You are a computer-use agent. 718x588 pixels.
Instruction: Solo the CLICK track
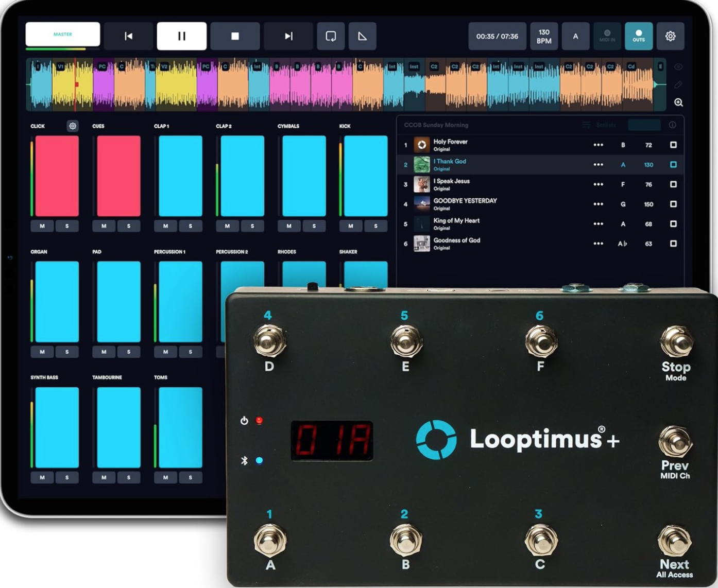coord(67,226)
